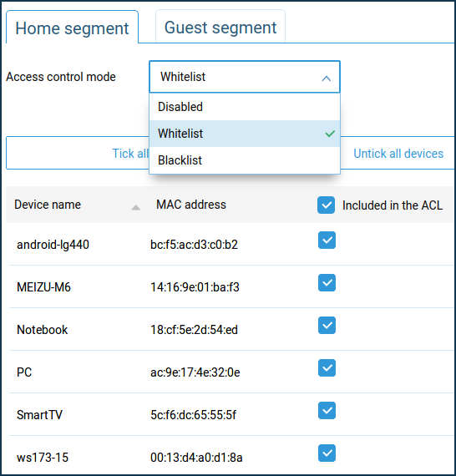Click Untick all devices button
This screenshot has width=456, height=476.
pyautogui.click(x=398, y=154)
